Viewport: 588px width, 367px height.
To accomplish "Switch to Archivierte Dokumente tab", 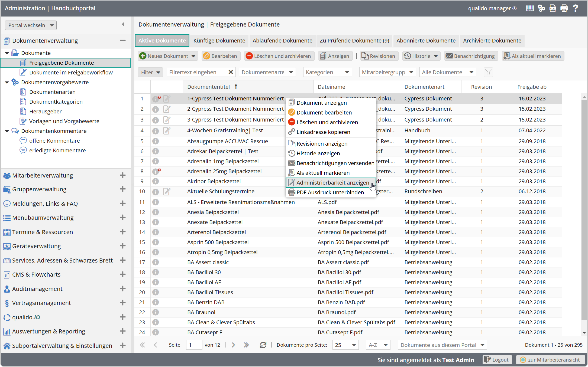I will click(x=492, y=41).
